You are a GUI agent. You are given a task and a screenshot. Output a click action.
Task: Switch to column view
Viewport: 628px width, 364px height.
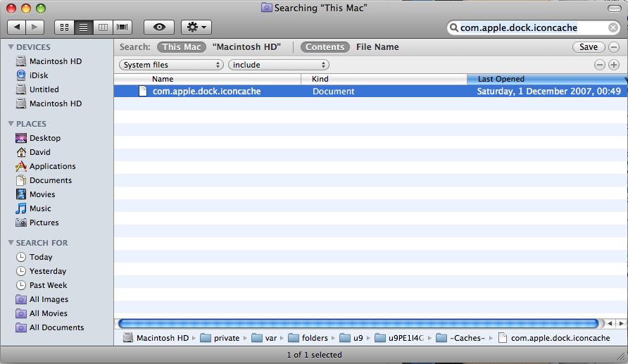[x=103, y=27]
